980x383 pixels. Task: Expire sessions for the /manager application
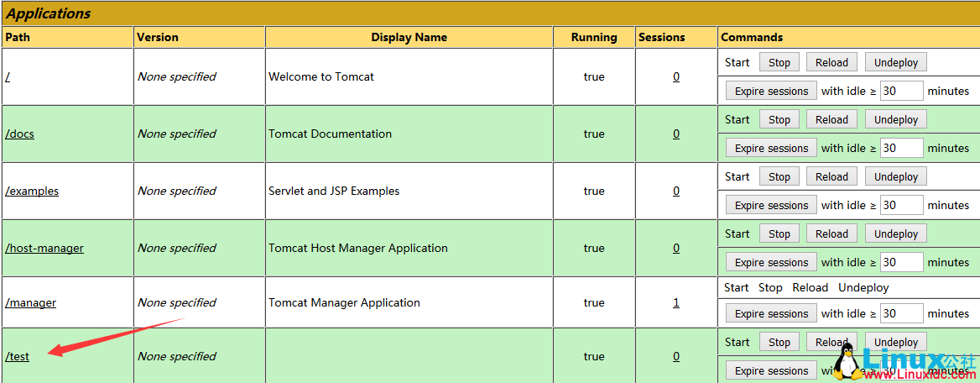click(x=771, y=313)
